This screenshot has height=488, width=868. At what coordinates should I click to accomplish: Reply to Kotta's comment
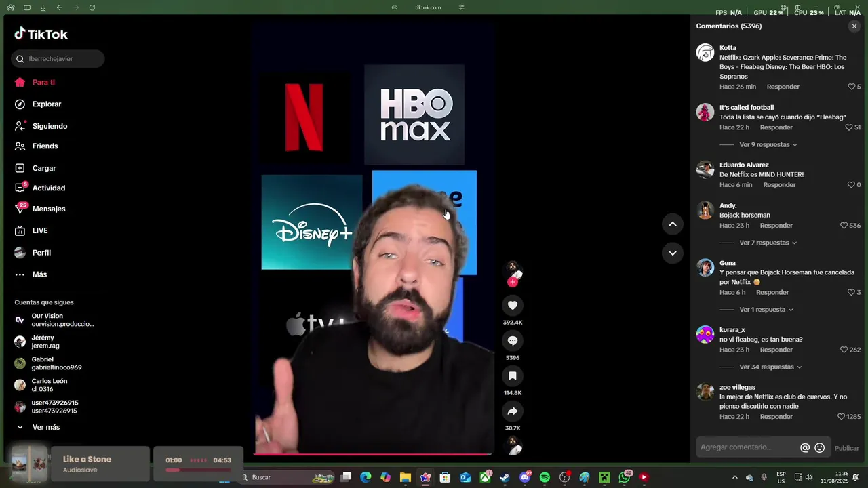(783, 87)
